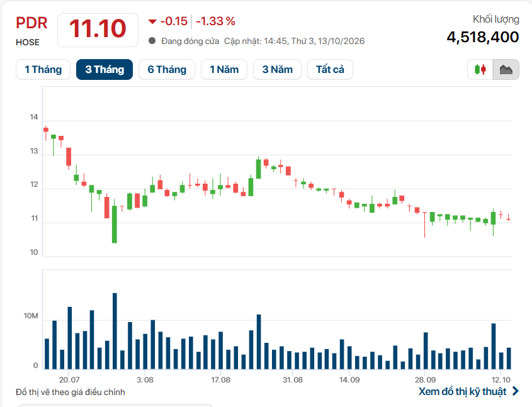Screen dimensions: 532x407
Task: Choose the 3 Năm range tab
Action: coord(277,69)
